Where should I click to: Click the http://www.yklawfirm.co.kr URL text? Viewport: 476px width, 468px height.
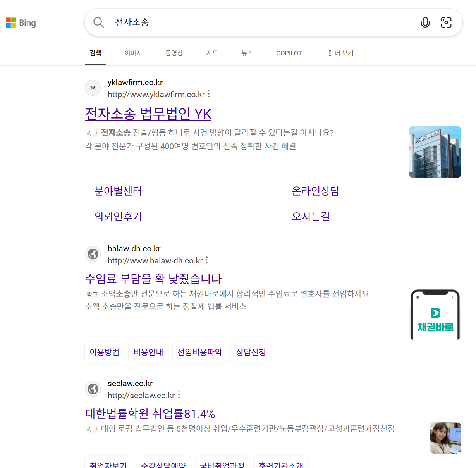[x=156, y=95]
